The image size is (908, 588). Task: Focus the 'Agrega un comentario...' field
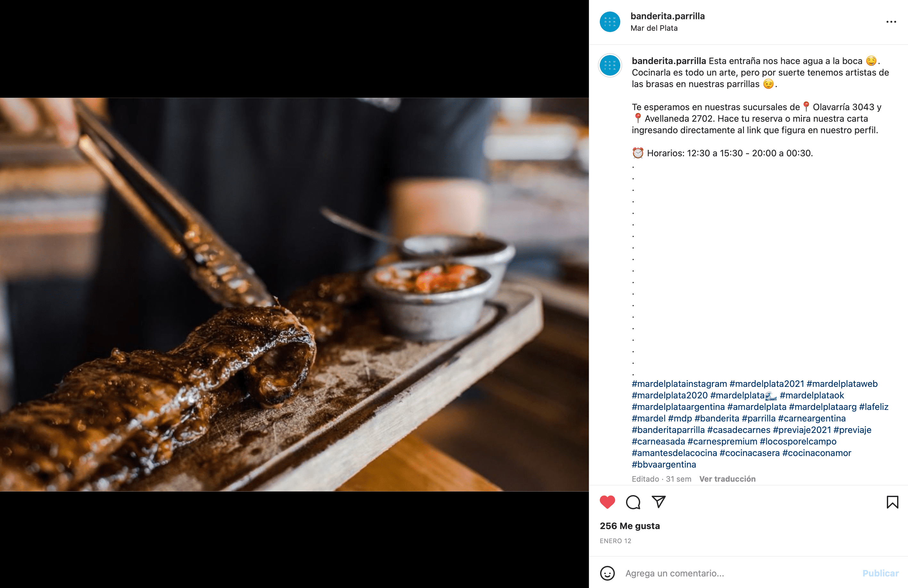click(740, 573)
